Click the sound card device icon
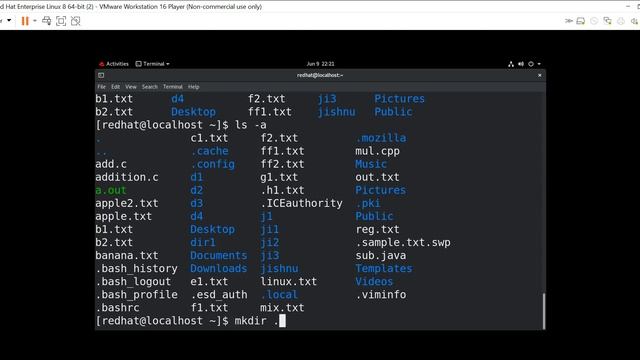Image resolution: width=640 pixels, height=360 pixels. [635, 21]
